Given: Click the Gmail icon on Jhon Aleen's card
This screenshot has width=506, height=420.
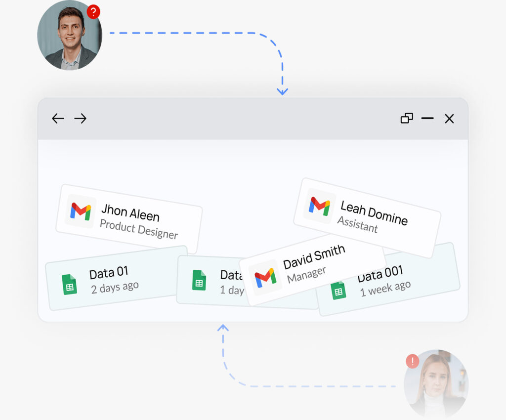Looking at the screenshot, I should click(x=81, y=211).
